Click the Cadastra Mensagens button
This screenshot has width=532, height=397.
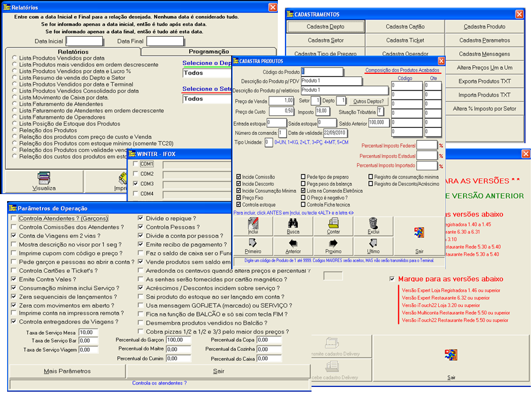tap(484, 54)
